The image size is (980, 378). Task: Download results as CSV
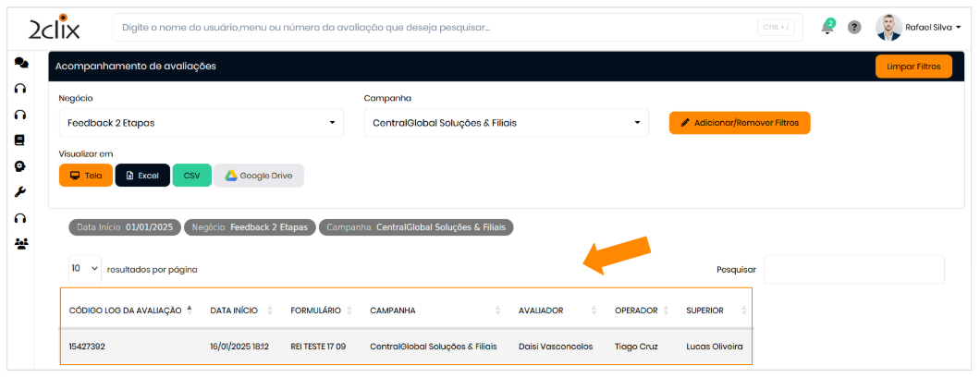click(192, 176)
